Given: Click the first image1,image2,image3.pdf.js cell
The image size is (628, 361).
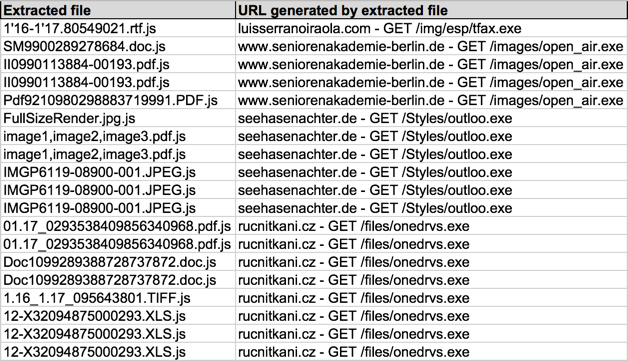Looking at the screenshot, I should coord(118,136).
